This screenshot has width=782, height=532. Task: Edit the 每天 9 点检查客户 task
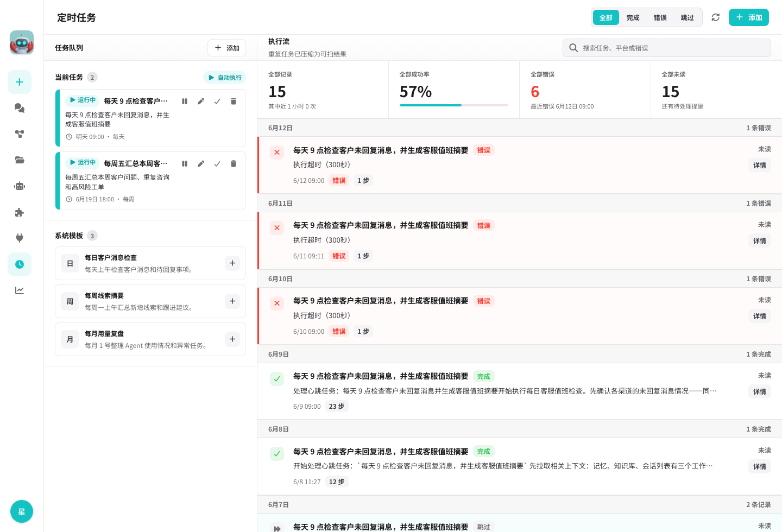(201, 102)
